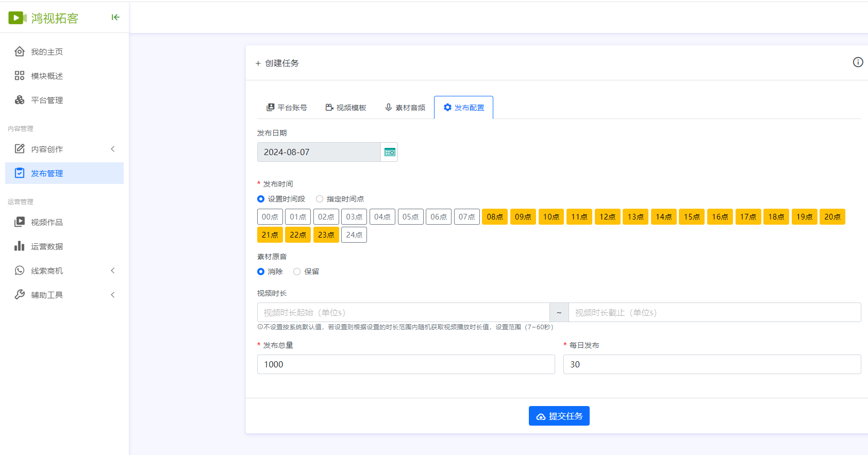The image size is (868, 455).
Task: Click the clipboard icon beside 发布管理
Action: pos(20,173)
